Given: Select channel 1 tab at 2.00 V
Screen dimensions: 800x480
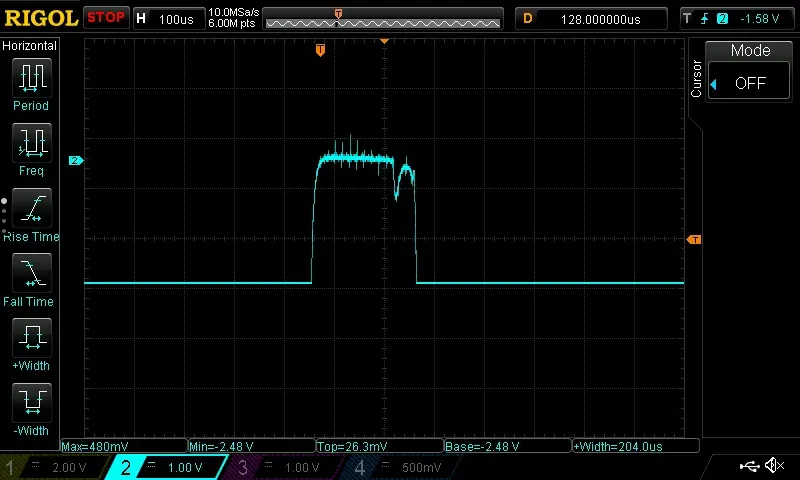Looking at the screenshot, I should coord(54,467).
